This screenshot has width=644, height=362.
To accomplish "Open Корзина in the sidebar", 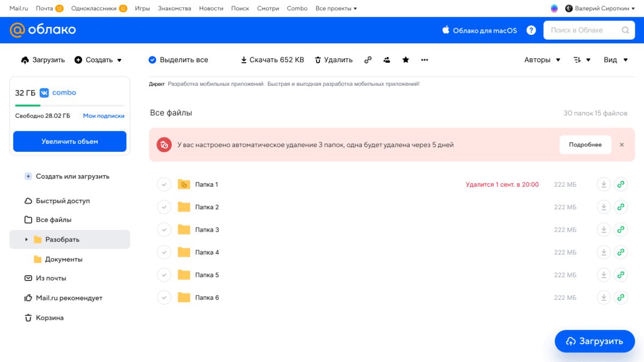I will [44, 318].
